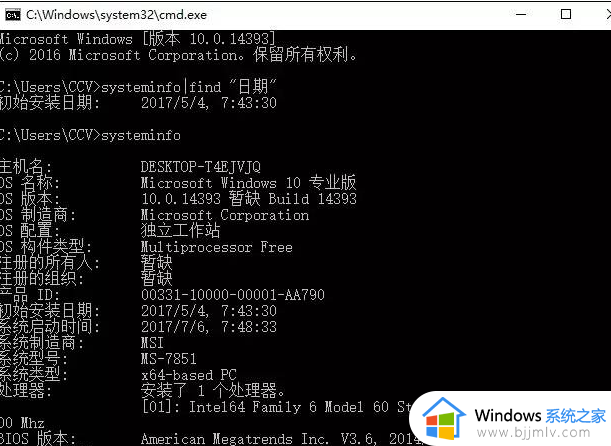Click the 主机名 label

pos(26,167)
